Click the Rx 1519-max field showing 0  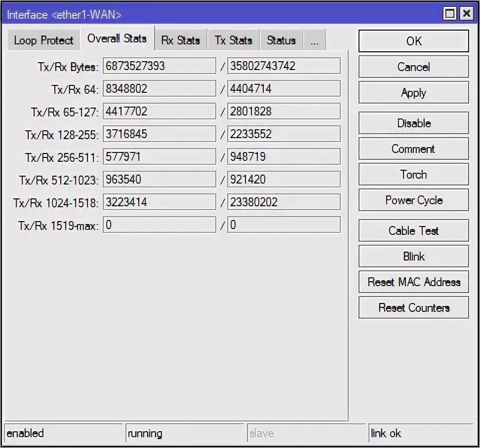284,225
